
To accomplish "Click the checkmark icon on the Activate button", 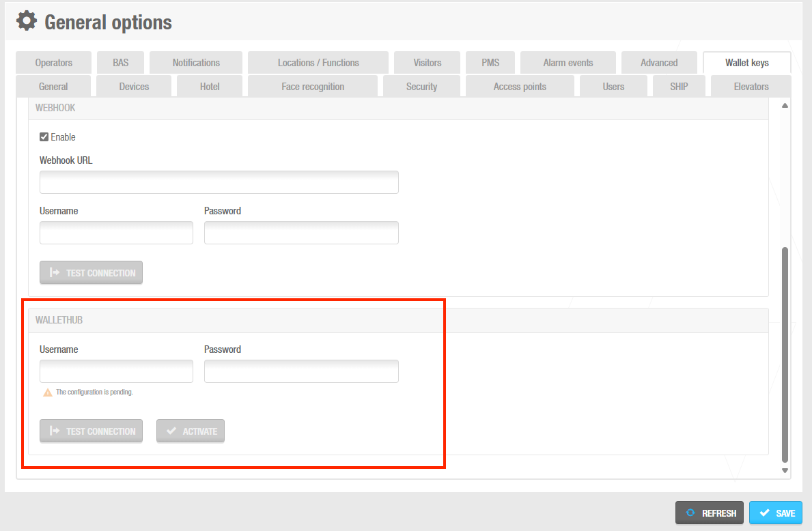I will coord(171,431).
